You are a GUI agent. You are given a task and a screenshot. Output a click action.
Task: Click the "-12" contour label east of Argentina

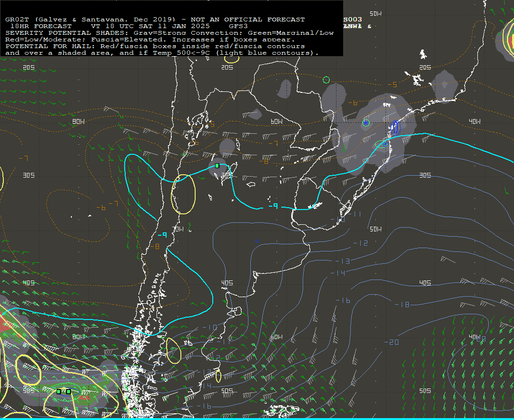tap(361, 243)
